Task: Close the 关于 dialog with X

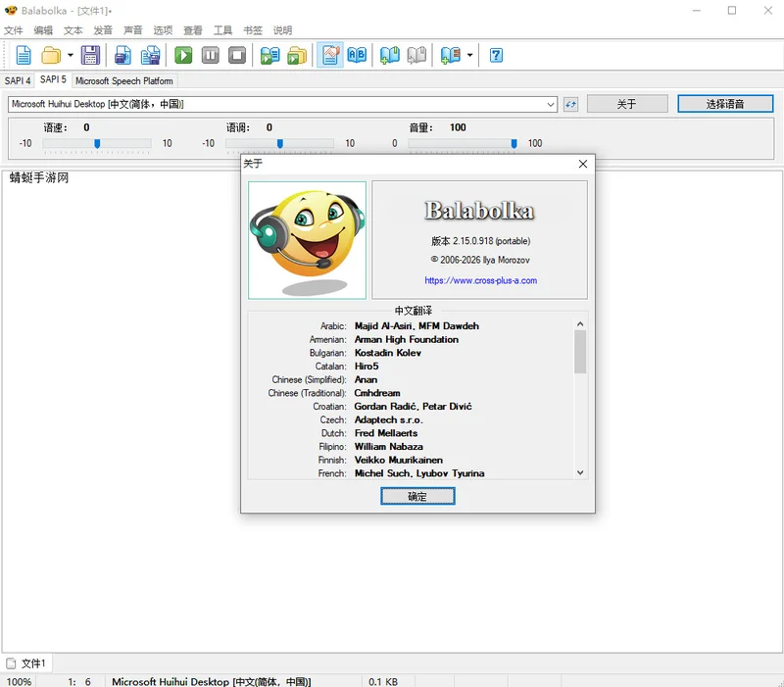Action: point(582,164)
